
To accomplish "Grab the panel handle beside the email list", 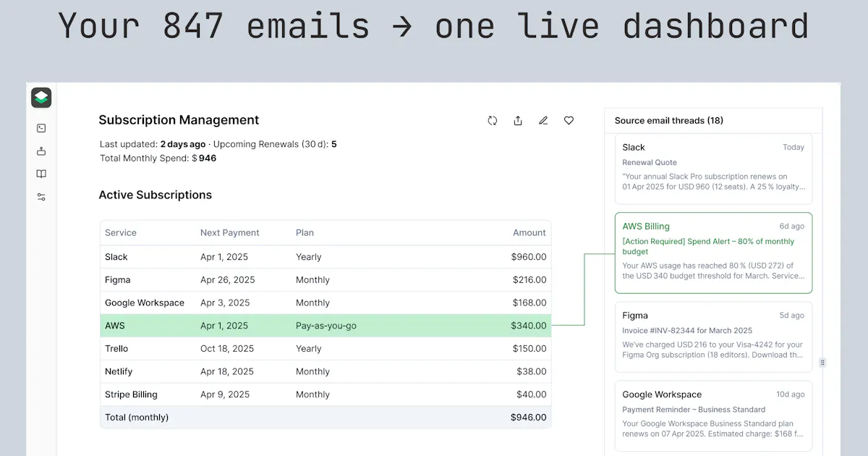I will tap(822, 362).
